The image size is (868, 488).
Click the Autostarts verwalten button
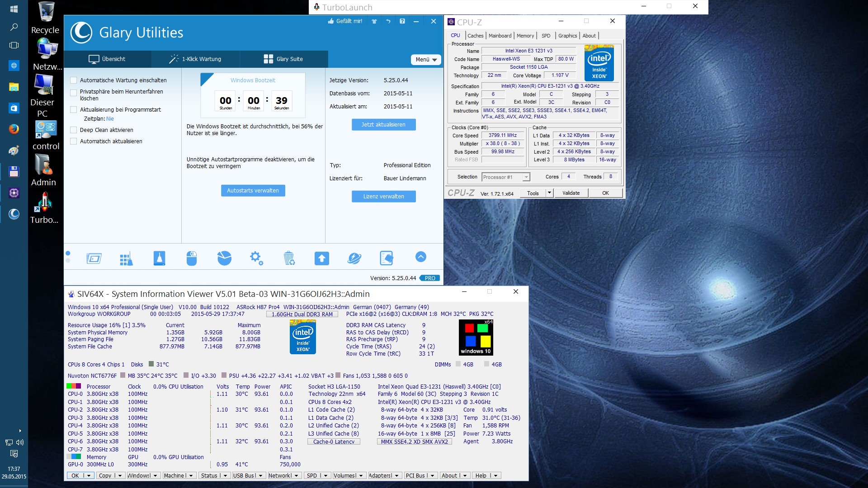click(253, 191)
